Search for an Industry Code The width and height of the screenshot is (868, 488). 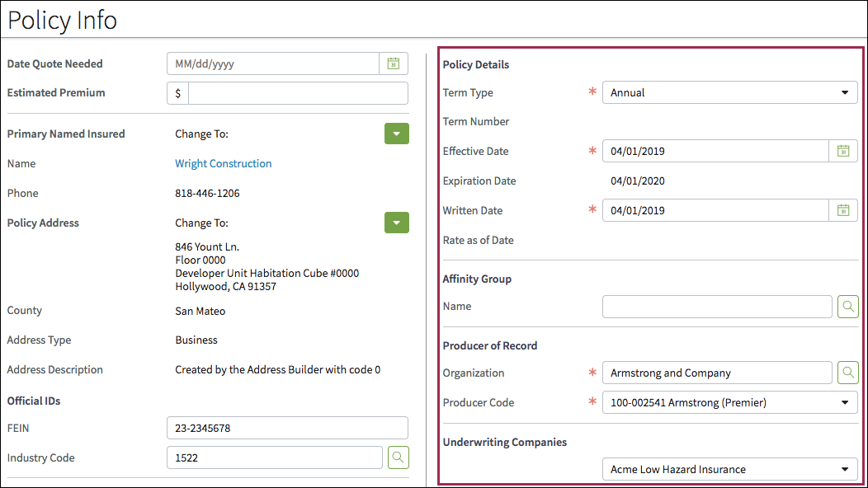(x=398, y=457)
